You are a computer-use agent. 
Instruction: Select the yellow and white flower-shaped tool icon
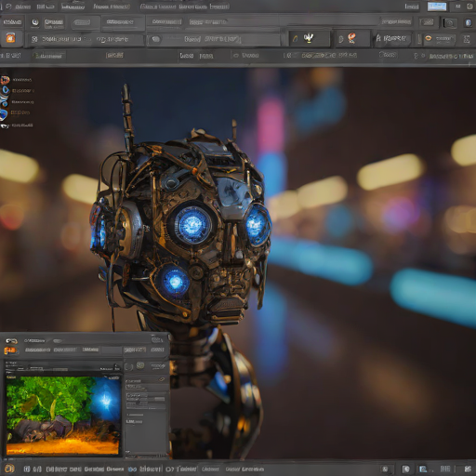(x=309, y=38)
